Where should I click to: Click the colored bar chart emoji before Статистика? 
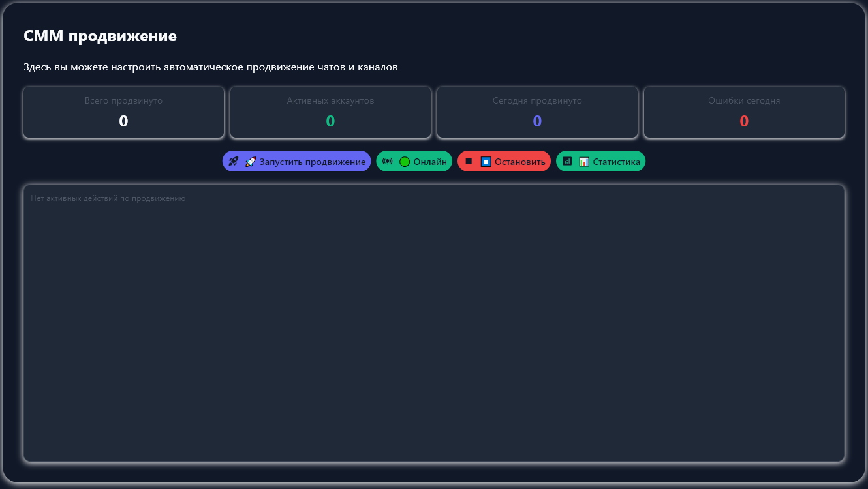tap(584, 162)
